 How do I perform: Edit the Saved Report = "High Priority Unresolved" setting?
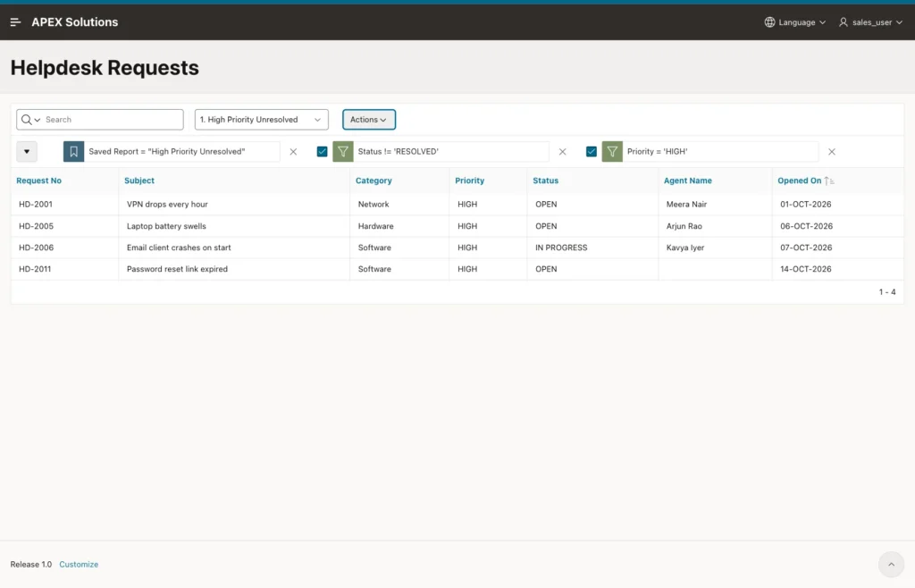pos(167,152)
